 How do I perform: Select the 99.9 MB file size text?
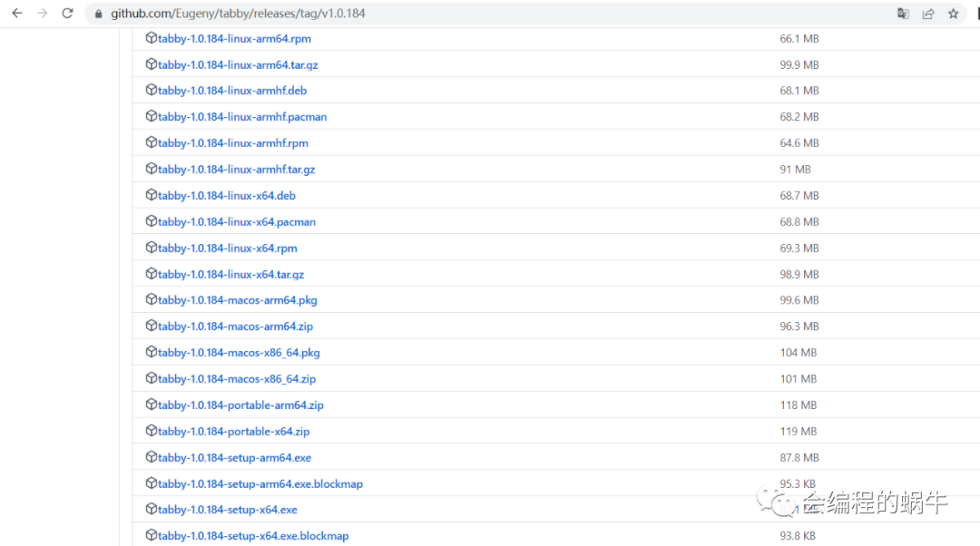(x=799, y=65)
